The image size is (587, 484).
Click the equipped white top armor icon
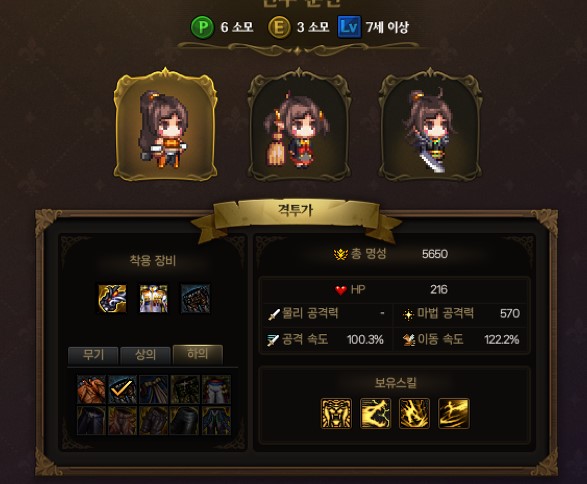(153, 298)
